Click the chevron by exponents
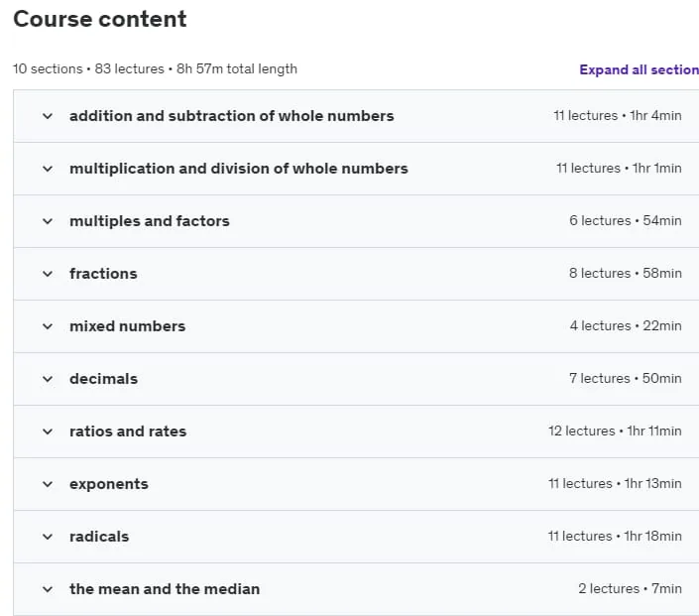 point(48,484)
